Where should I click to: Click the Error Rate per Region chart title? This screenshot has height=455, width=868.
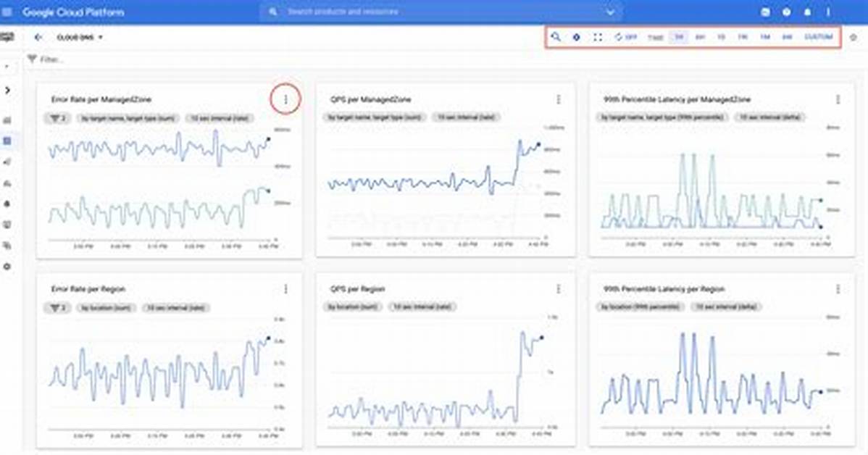[x=88, y=289]
